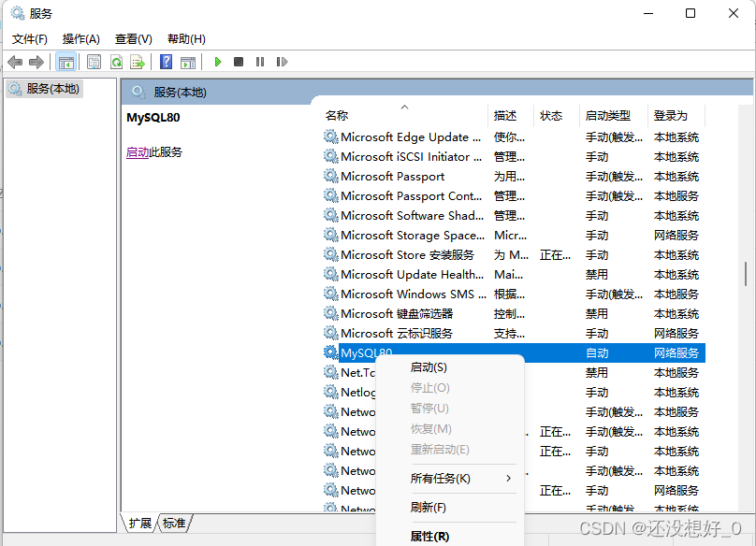Click the 启动 link for MySQL80
The height and width of the screenshot is (546, 756).
(x=138, y=152)
